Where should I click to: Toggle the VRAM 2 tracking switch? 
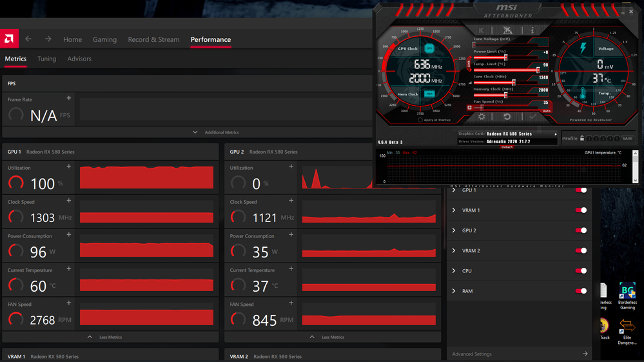tap(581, 250)
